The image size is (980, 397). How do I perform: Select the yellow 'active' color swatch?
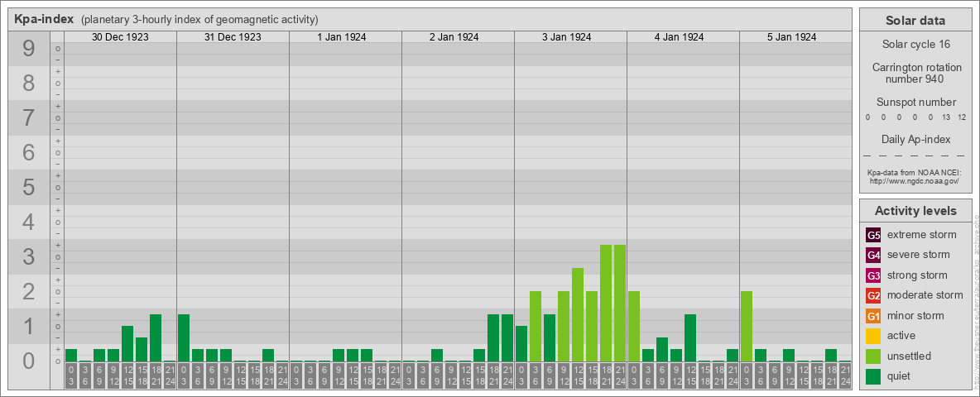coord(874,336)
